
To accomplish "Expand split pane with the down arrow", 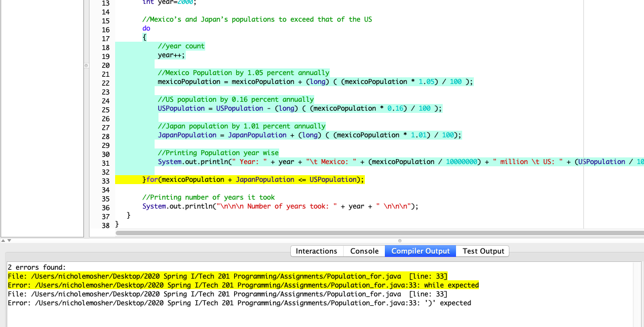I will (x=9, y=240).
